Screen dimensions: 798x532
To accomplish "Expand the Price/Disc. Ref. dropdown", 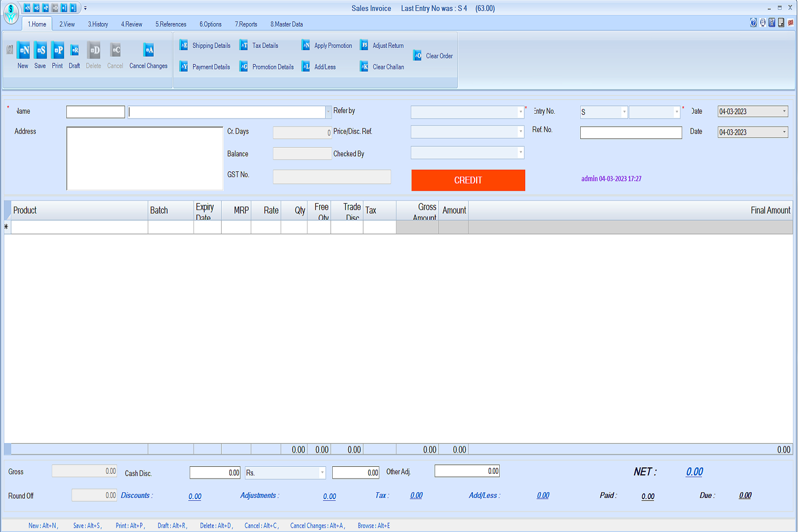I will (x=520, y=132).
